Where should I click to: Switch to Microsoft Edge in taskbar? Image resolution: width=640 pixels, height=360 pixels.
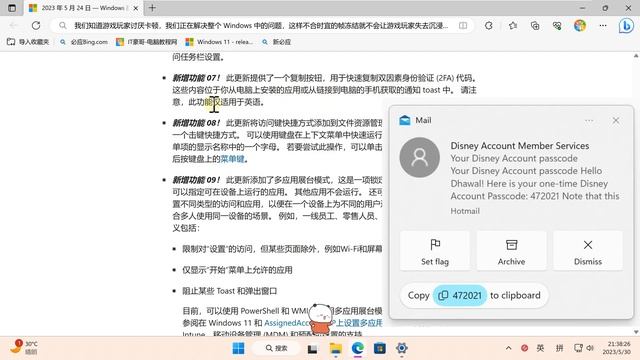[x=358, y=348]
